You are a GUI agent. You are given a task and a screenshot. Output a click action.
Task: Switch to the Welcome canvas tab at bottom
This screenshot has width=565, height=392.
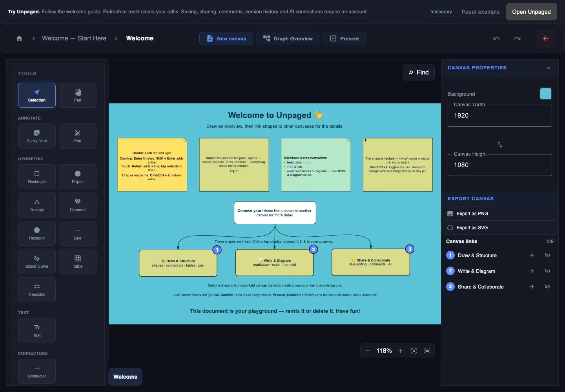point(126,377)
